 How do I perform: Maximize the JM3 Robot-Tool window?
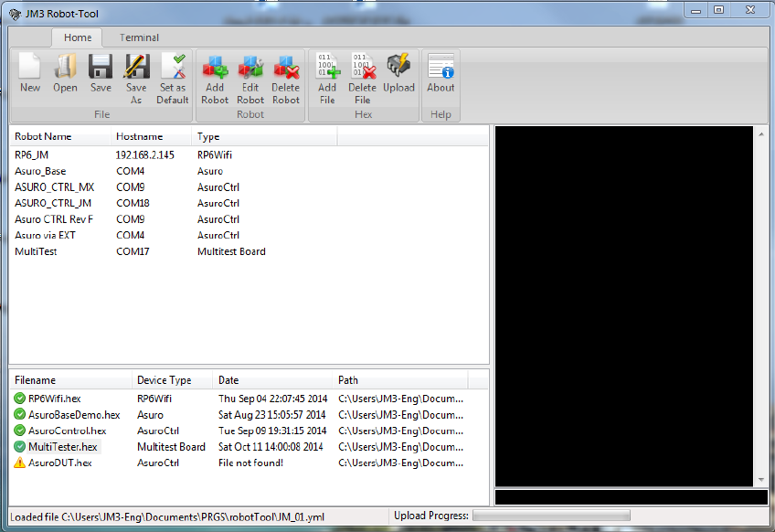tap(719, 9)
